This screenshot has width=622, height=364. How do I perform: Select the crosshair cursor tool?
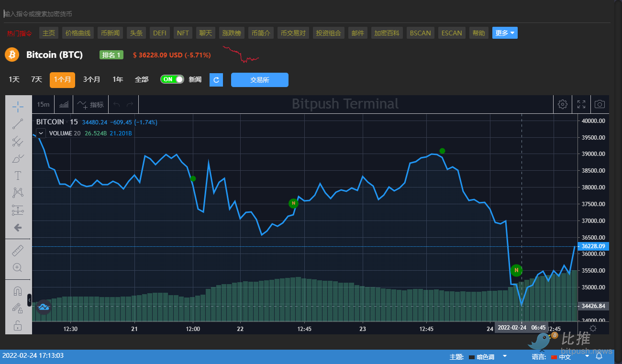[18, 107]
